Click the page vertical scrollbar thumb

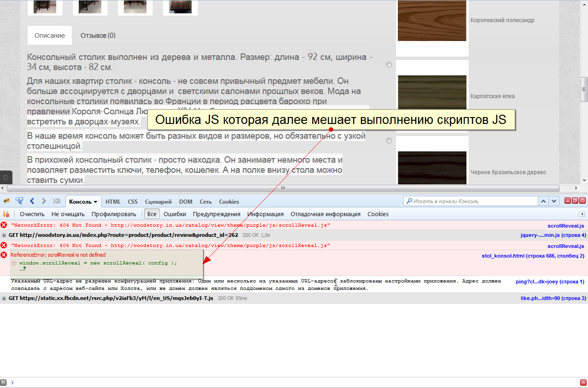pyautogui.click(x=584, y=89)
